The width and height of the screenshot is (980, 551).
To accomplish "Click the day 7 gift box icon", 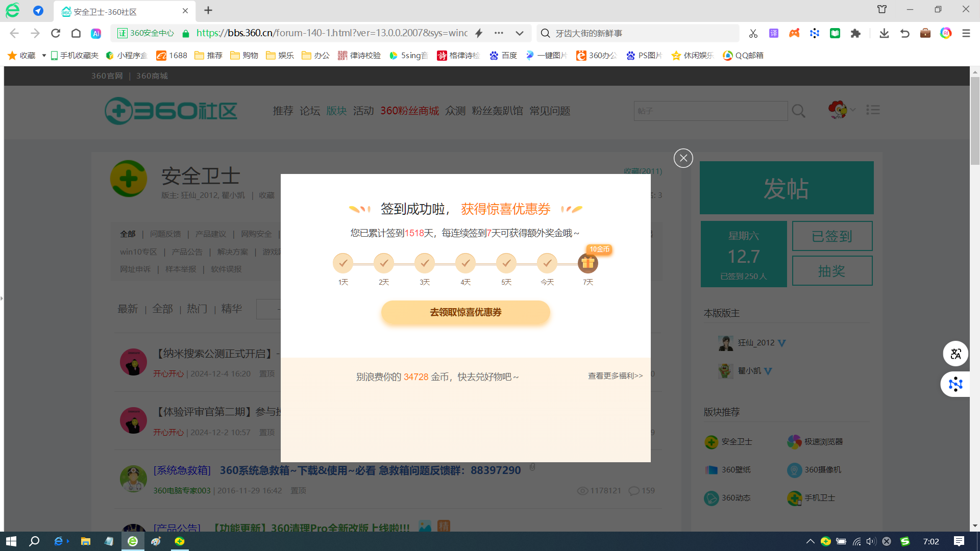I will [x=588, y=263].
